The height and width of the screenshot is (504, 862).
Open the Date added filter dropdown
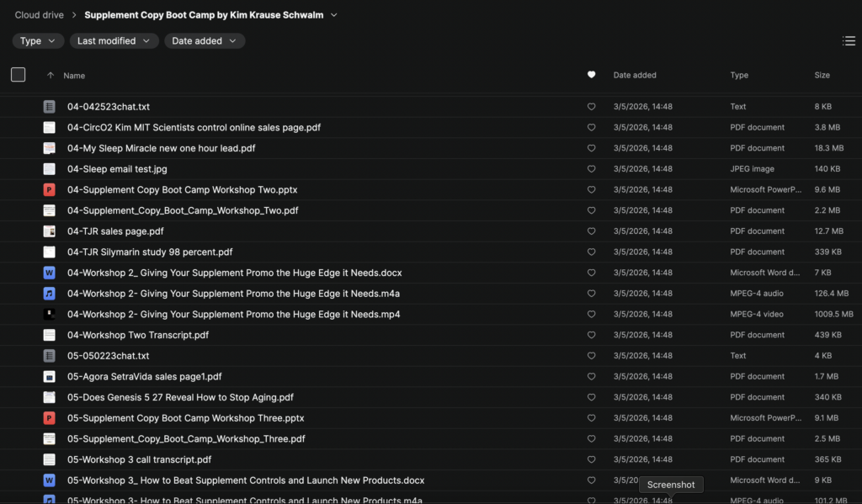click(205, 40)
